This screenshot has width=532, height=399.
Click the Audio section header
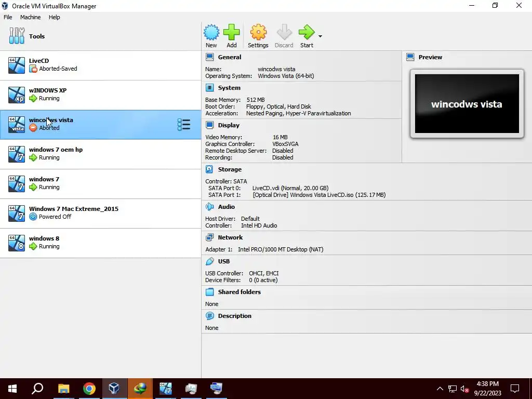(227, 207)
